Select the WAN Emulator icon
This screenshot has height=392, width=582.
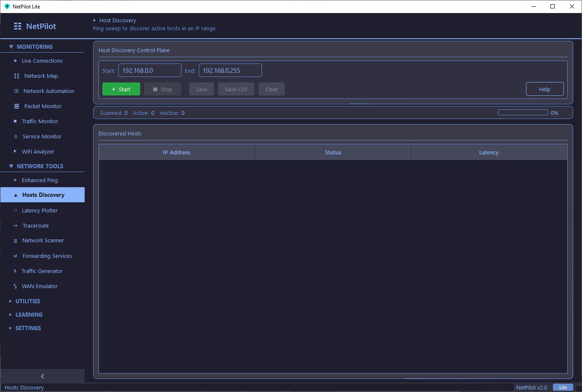click(x=15, y=286)
